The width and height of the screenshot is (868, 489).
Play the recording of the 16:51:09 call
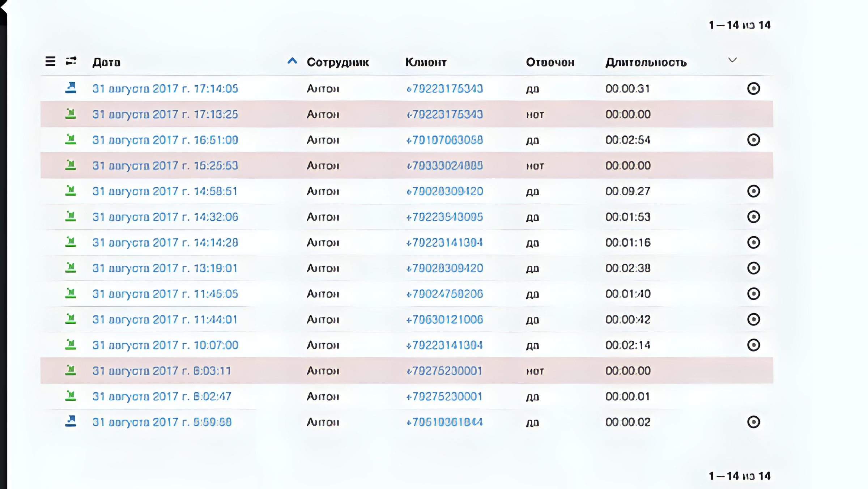[754, 140]
